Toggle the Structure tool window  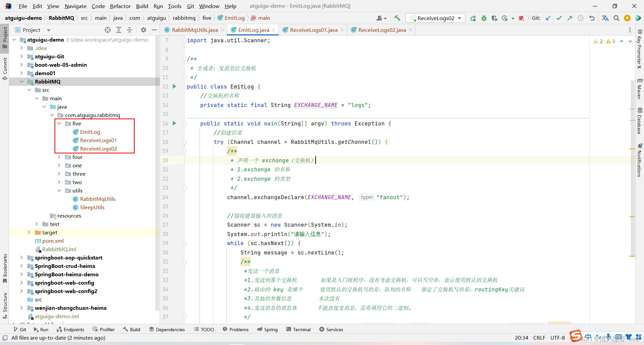(5, 305)
